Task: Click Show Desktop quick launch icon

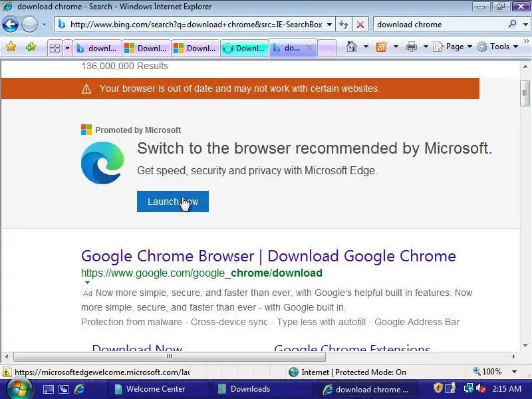Action: click(48, 389)
